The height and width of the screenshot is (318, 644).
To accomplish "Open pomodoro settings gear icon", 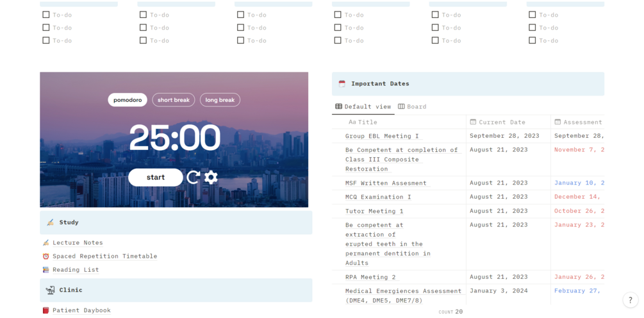I will click(x=211, y=177).
